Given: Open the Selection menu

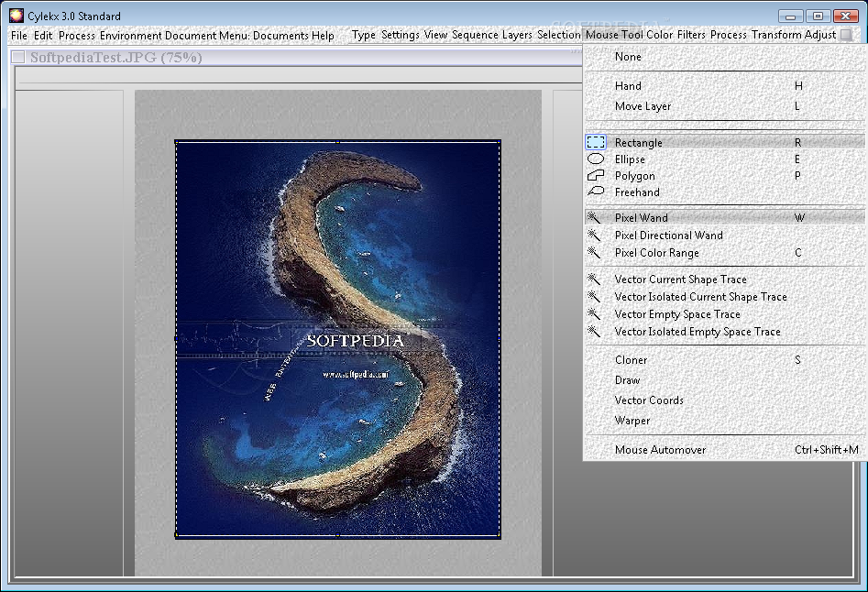Looking at the screenshot, I should tap(558, 35).
